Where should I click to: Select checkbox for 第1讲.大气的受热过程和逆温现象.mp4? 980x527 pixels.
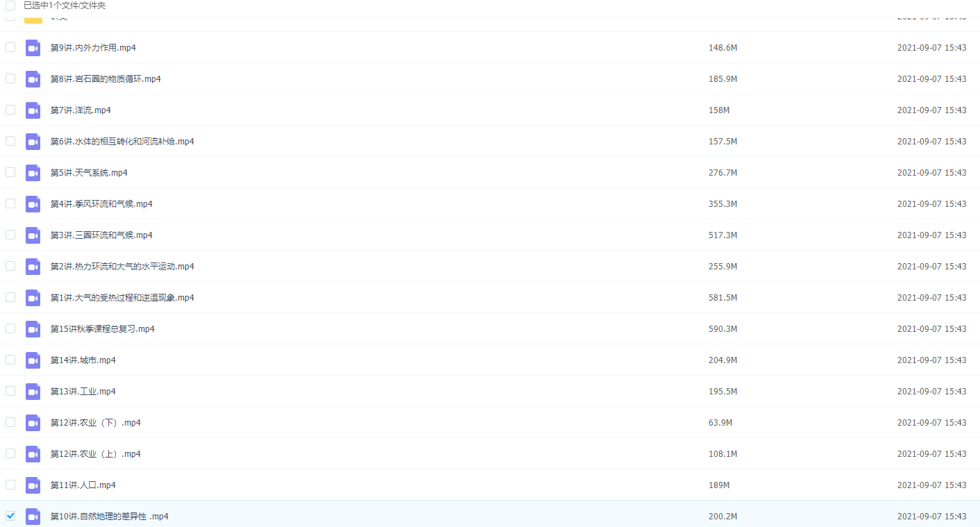(10, 297)
